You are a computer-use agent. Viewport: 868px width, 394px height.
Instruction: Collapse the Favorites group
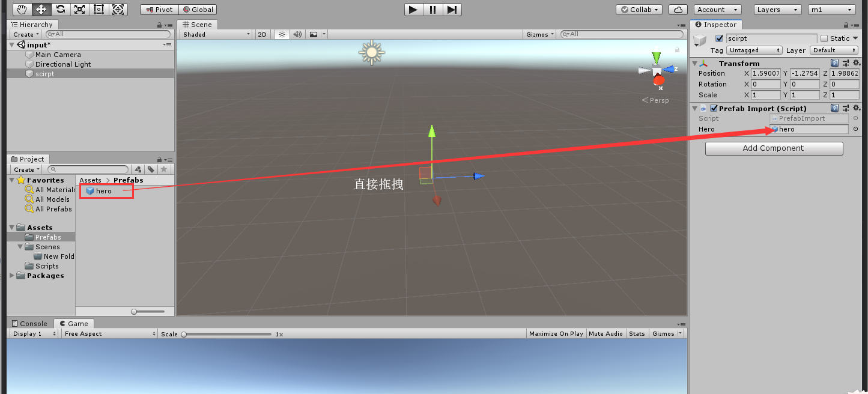[x=13, y=180]
